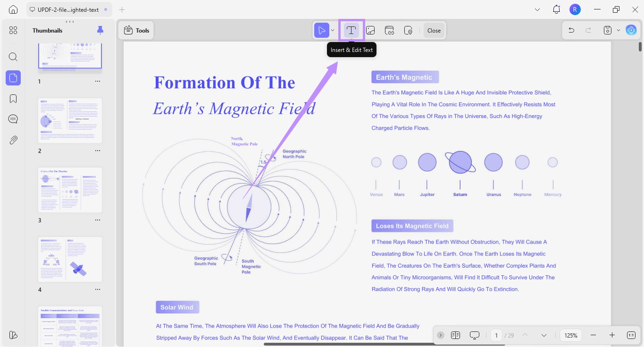
Task: Click the vertical document scrollbar
Action: tap(640, 46)
